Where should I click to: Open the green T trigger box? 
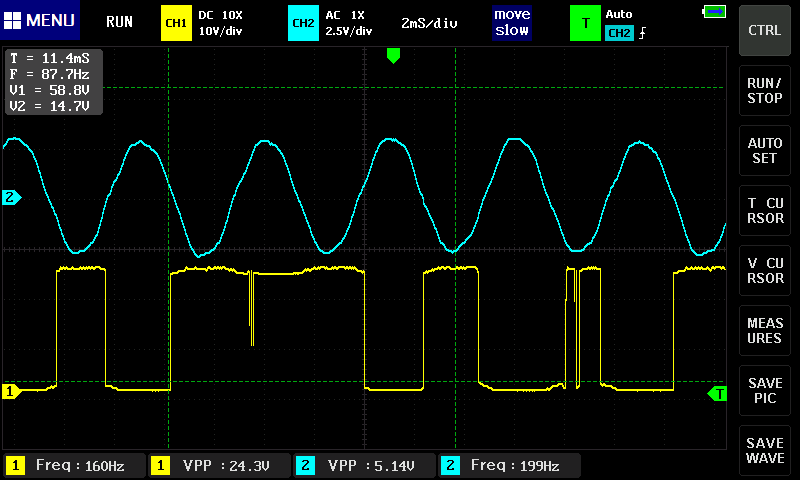[585, 23]
